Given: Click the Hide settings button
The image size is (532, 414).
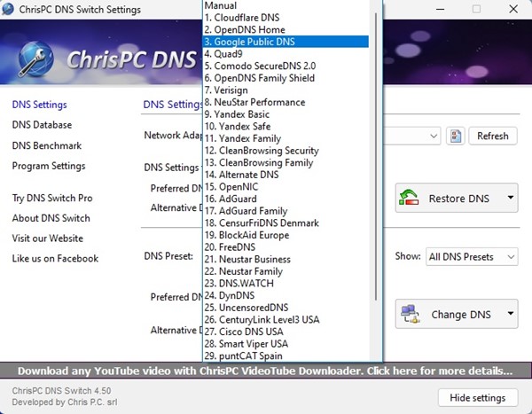Looking at the screenshot, I should coord(477,397).
